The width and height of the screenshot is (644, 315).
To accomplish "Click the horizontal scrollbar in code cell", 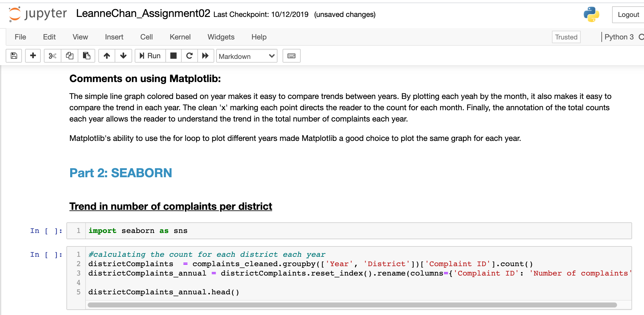I will click(x=352, y=305).
